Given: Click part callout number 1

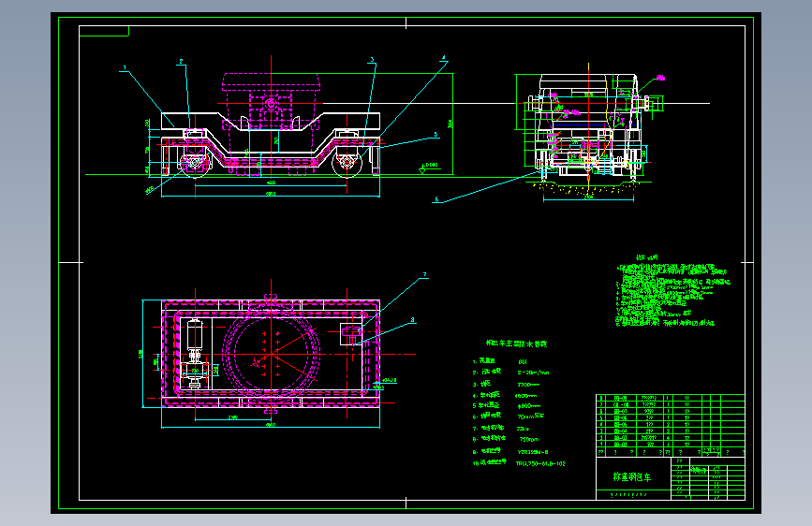Looking at the screenshot, I should pos(125,67).
